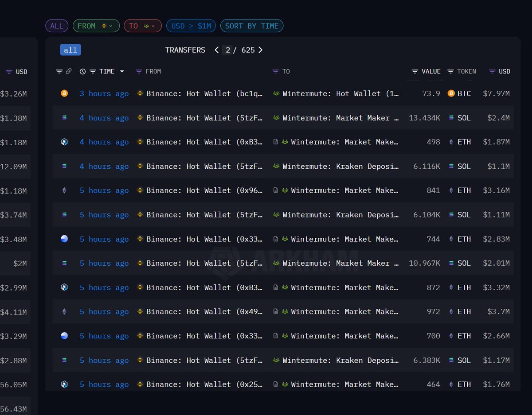
Task: Click the contract document icon in the 498 ETH row
Action: (x=276, y=142)
